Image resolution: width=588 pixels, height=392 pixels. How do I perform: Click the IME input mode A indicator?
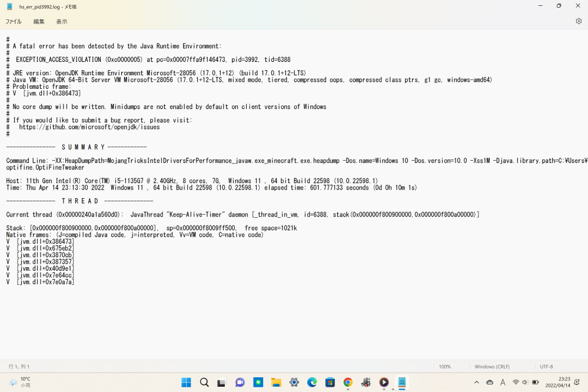click(x=503, y=382)
